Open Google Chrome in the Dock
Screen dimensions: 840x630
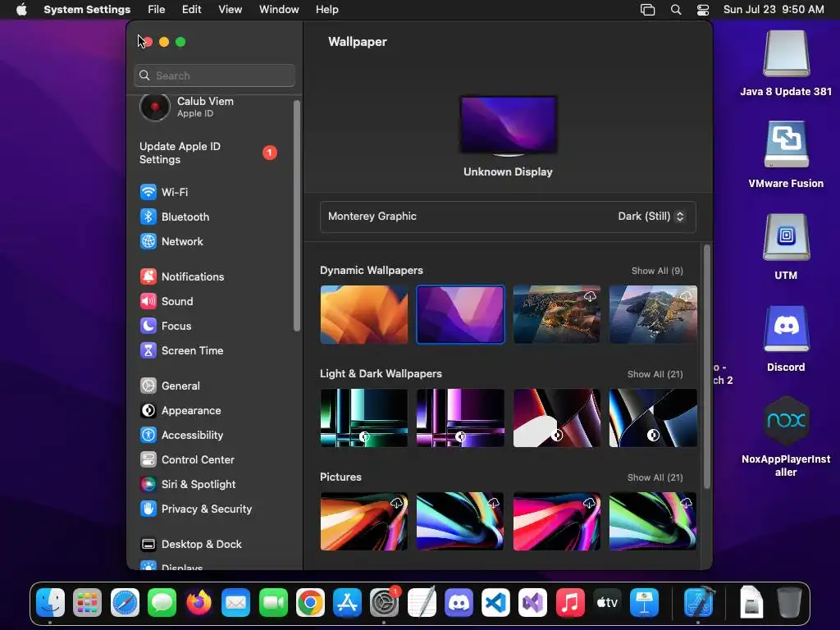point(310,603)
